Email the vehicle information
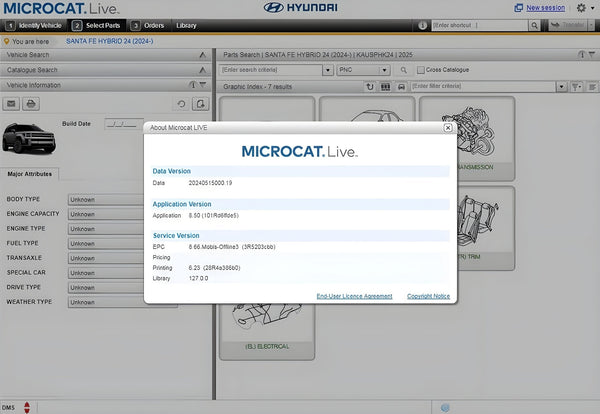Screen dimensions: 600x414 pos(11,104)
